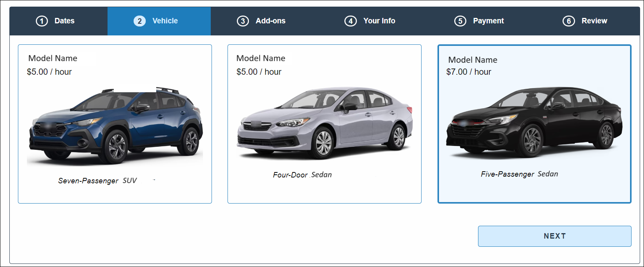
Task: Open the Add-ons step
Action: coord(270,21)
